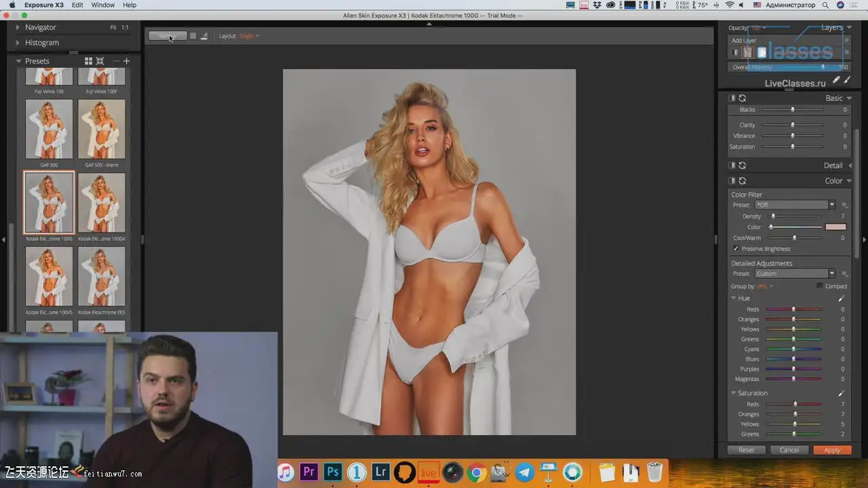Click the Apply button
The height and width of the screenshot is (488, 868).
832,450
